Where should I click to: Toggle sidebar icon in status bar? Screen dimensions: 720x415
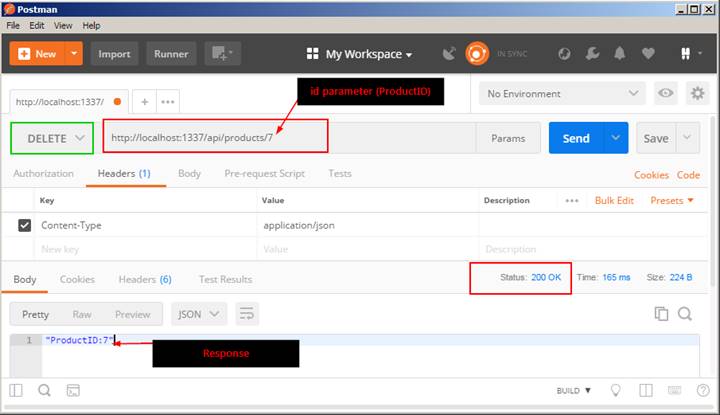click(16, 391)
